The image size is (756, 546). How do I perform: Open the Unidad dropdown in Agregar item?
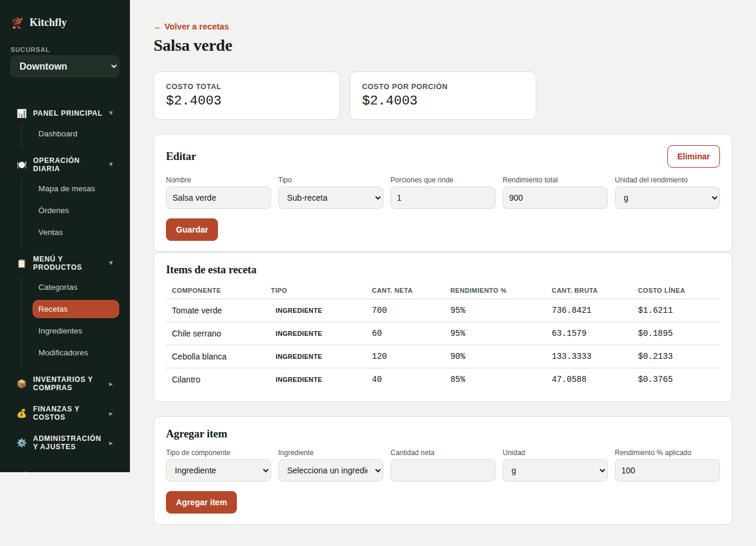[555, 470]
